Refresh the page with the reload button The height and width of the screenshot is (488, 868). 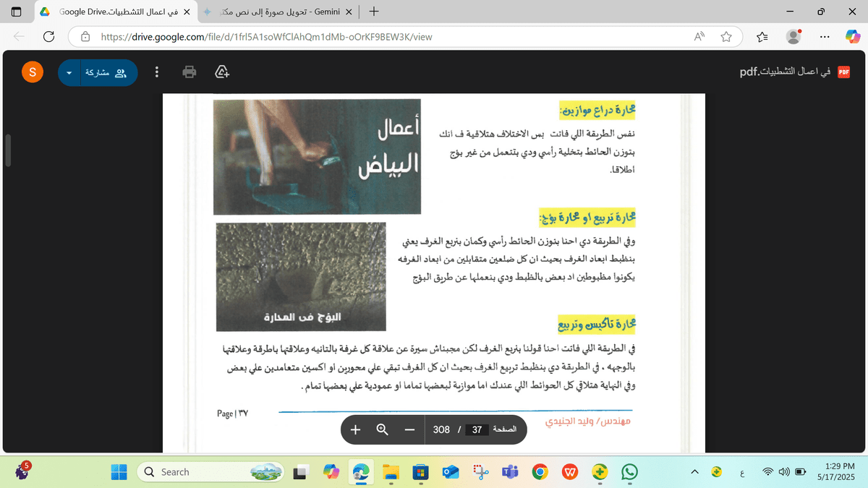point(49,37)
